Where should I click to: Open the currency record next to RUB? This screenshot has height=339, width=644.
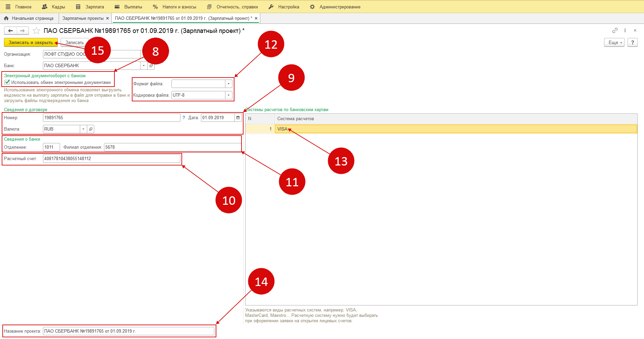[91, 129]
